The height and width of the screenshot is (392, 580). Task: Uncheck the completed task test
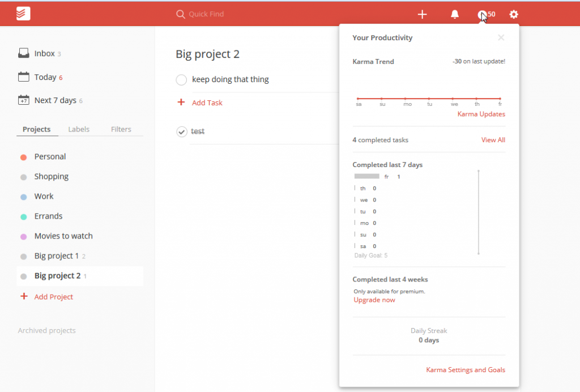182,131
